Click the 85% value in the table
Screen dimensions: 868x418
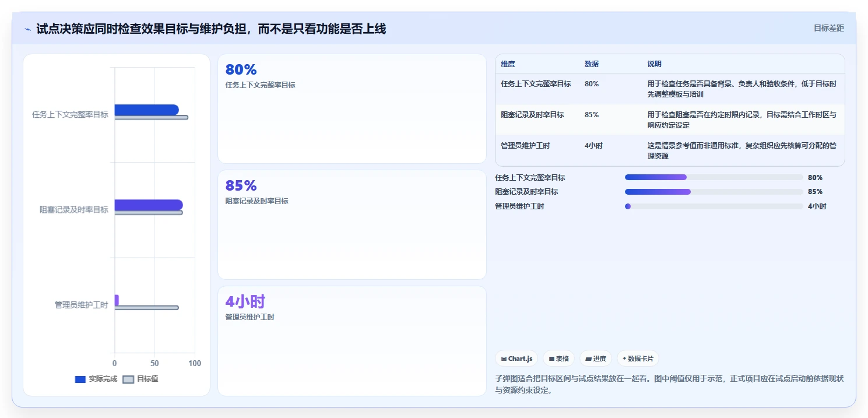point(591,115)
